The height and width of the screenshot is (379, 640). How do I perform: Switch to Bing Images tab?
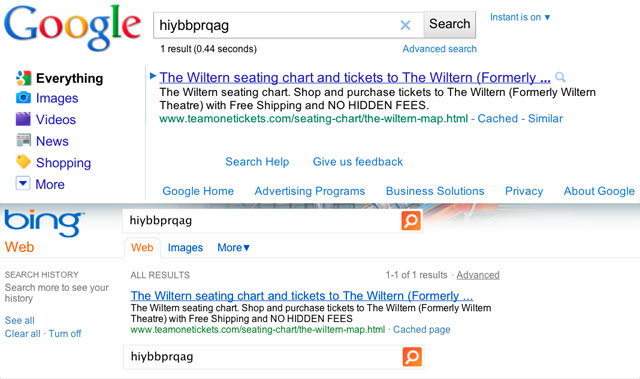[x=185, y=248]
